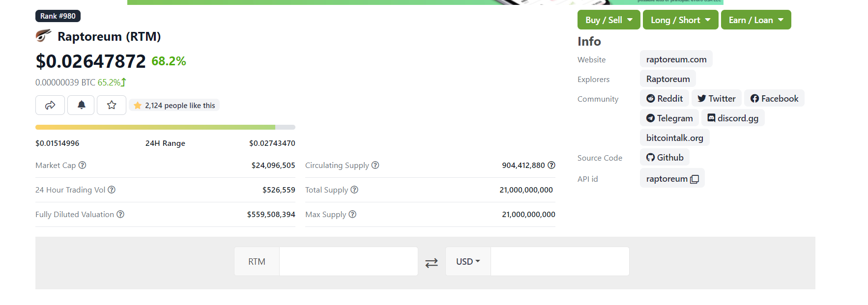Screen dimensions: 868x305
Task: Click the 0.00000039 BTC value
Action: pyautogui.click(x=65, y=82)
